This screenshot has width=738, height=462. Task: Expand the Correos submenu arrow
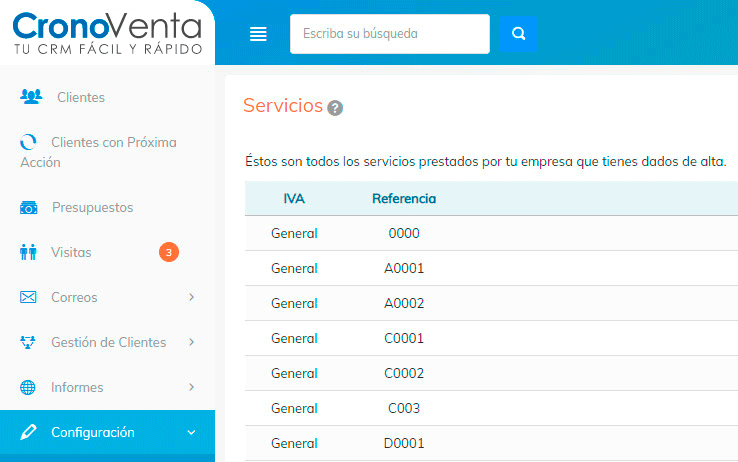(191, 297)
